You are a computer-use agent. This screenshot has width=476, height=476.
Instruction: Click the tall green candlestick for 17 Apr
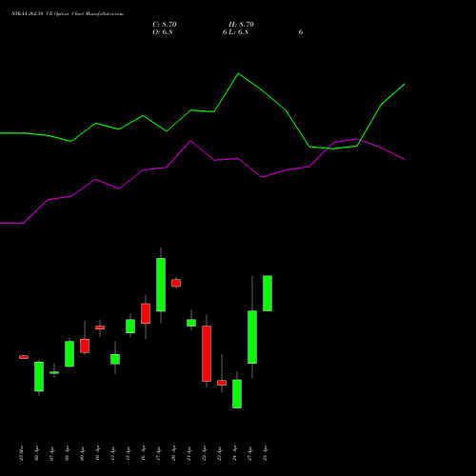[x=161, y=285]
